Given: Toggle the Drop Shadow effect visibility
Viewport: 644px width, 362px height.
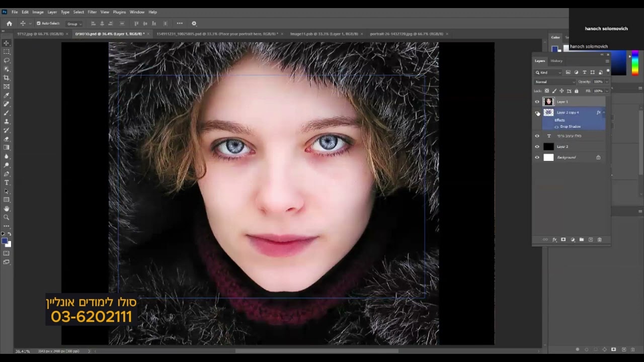Looking at the screenshot, I should point(556,127).
